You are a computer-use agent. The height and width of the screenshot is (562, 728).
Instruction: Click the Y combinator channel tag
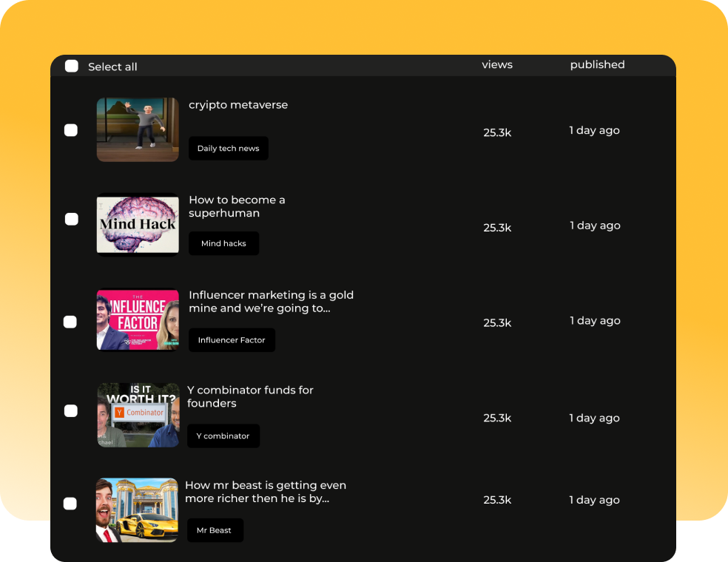coord(223,436)
